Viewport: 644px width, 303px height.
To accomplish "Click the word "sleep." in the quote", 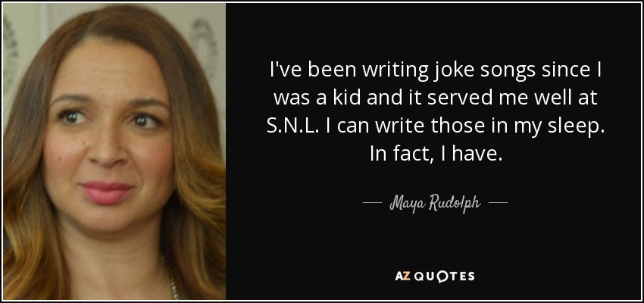I will [578, 127].
